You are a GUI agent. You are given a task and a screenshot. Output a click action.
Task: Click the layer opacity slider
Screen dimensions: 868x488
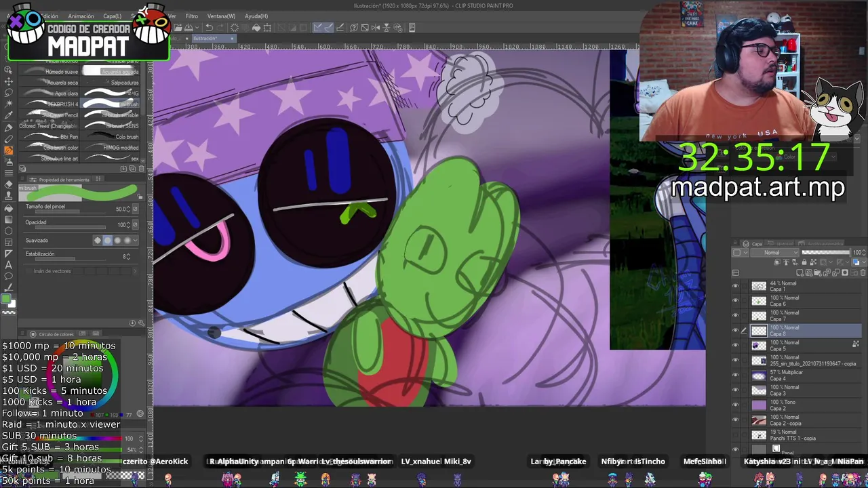(x=825, y=253)
